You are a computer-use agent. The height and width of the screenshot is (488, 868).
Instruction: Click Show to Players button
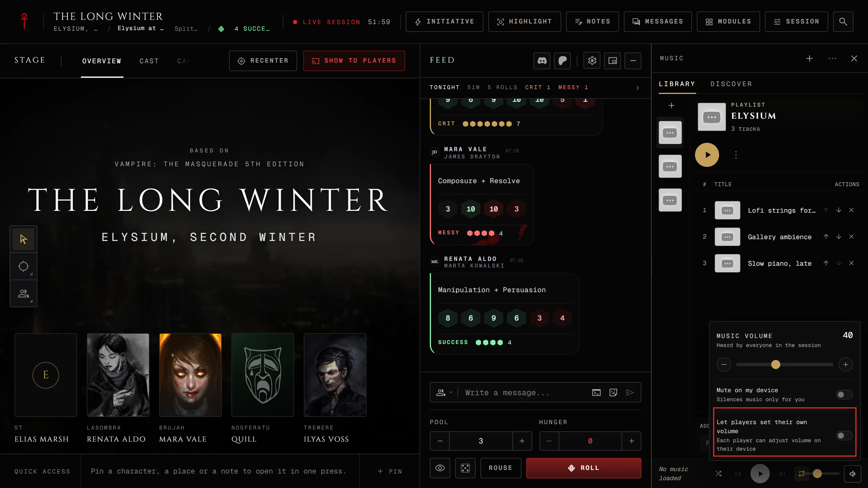coord(354,61)
